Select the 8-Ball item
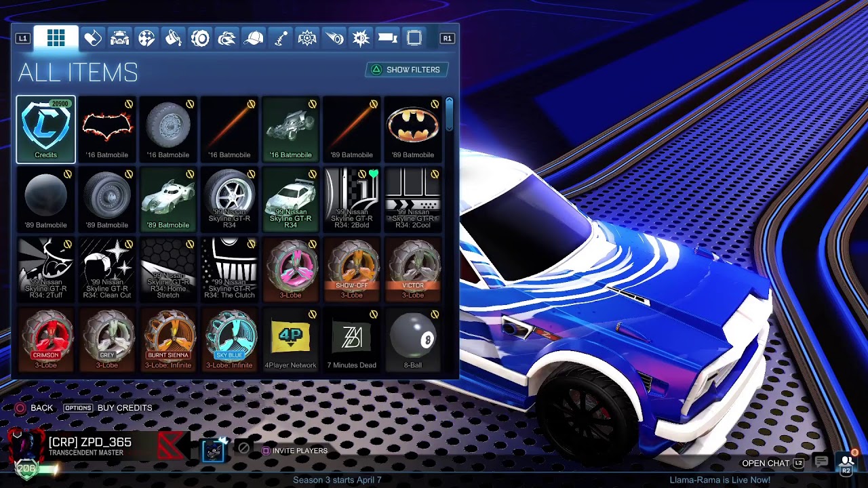This screenshot has width=868, height=488. pyautogui.click(x=412, y=340)
